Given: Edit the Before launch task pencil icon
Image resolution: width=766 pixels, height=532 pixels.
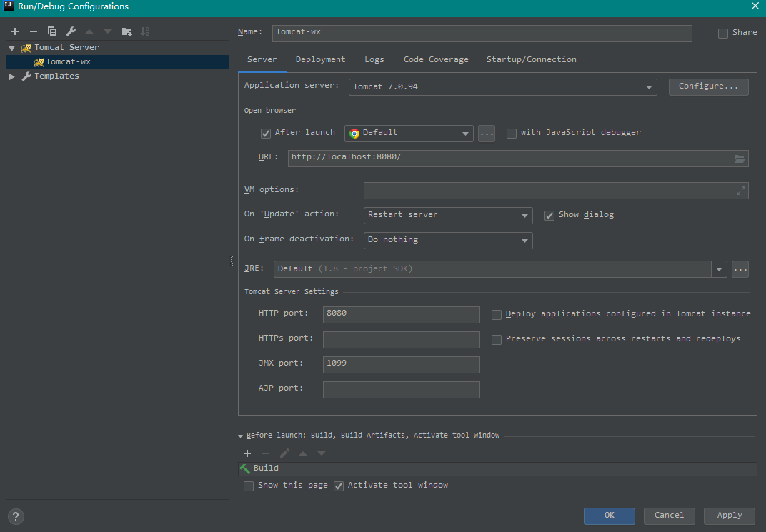Looking at the screenshot, I should [284, 453].
